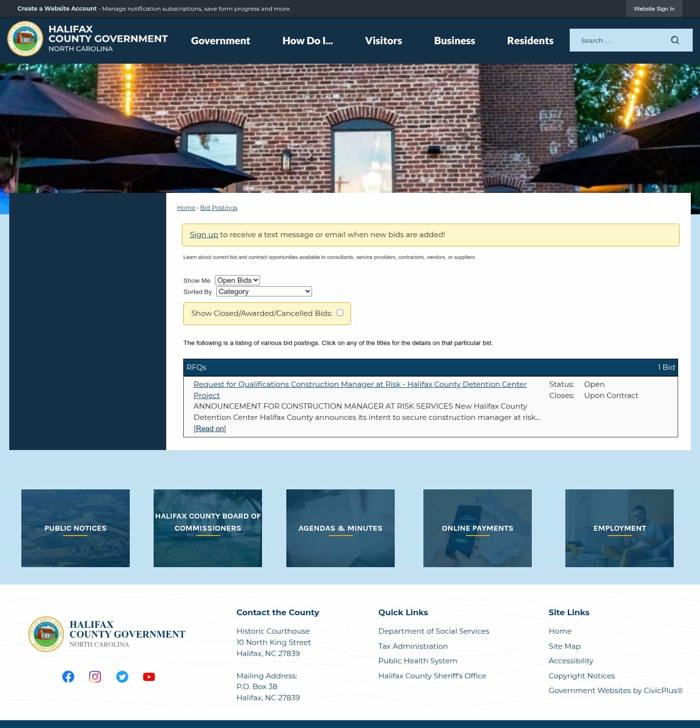700x728 pixels.
Task: Open the Residents menu
Action: (530, 41)
